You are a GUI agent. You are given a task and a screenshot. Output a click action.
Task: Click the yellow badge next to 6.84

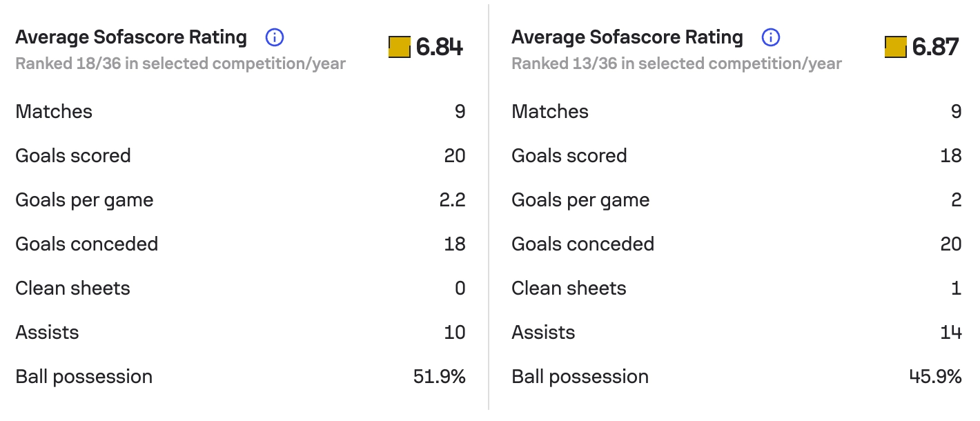[x=400, y=47]
